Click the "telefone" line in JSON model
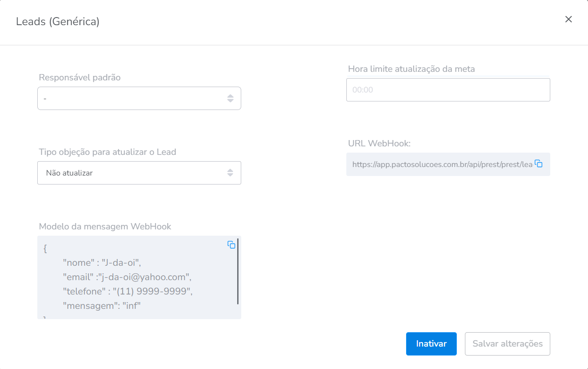The height and width of the screenshot is (369, 588). pos(128,291)
